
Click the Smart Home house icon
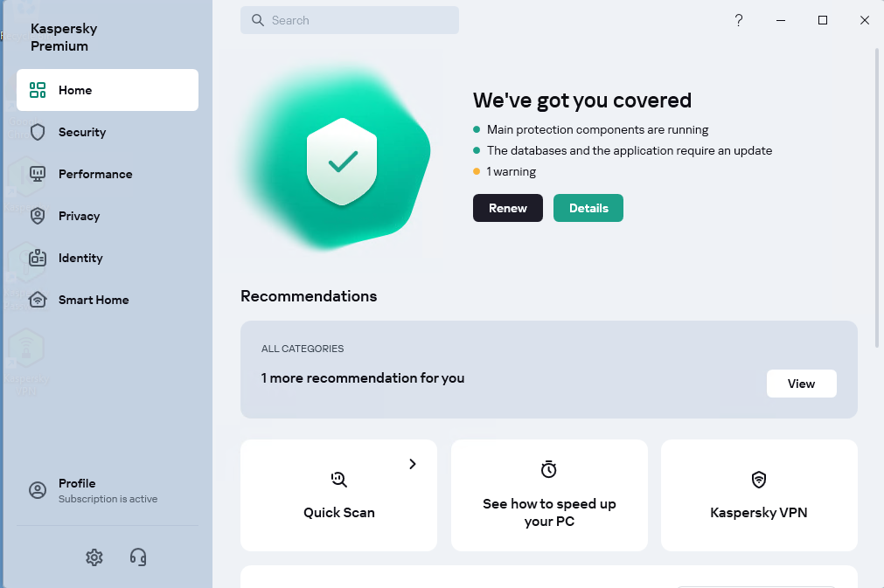[x=38, y=300]
